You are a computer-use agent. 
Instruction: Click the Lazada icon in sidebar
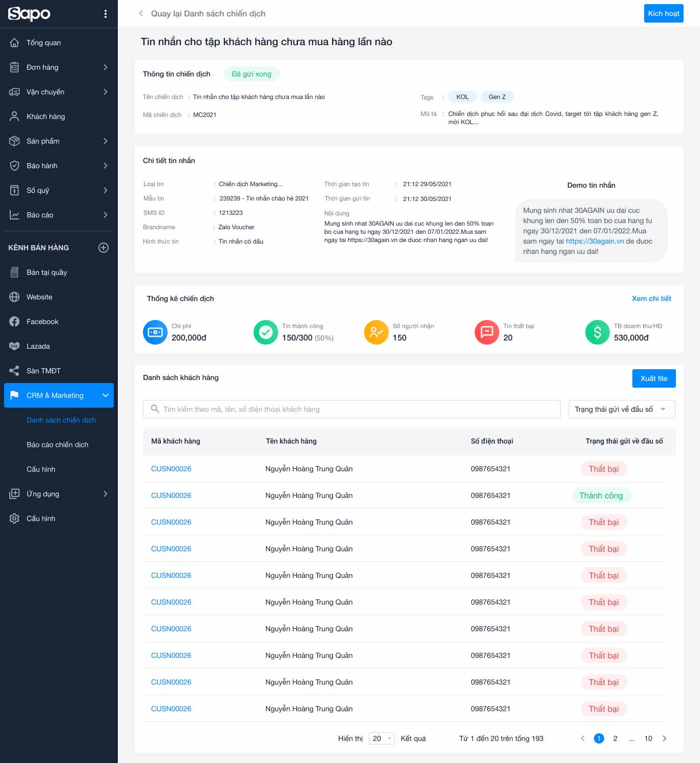(14, 346)
